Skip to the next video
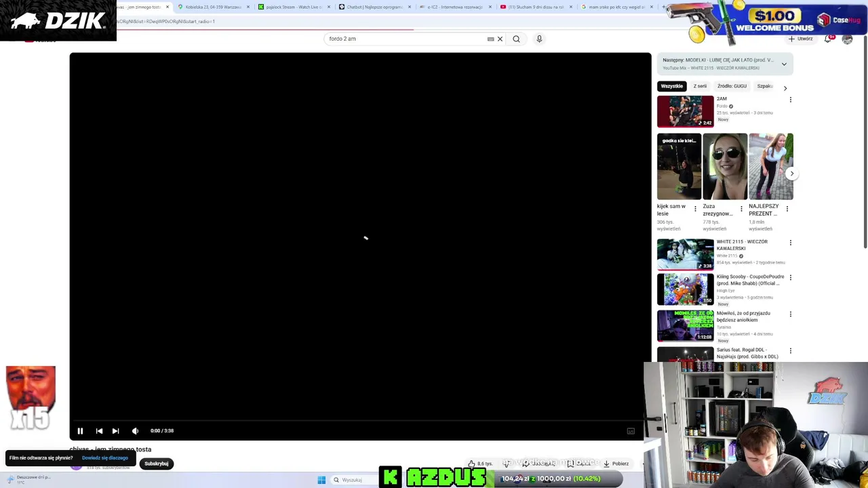The width and height of the screenshot is (868, 488). click(115, 431)
